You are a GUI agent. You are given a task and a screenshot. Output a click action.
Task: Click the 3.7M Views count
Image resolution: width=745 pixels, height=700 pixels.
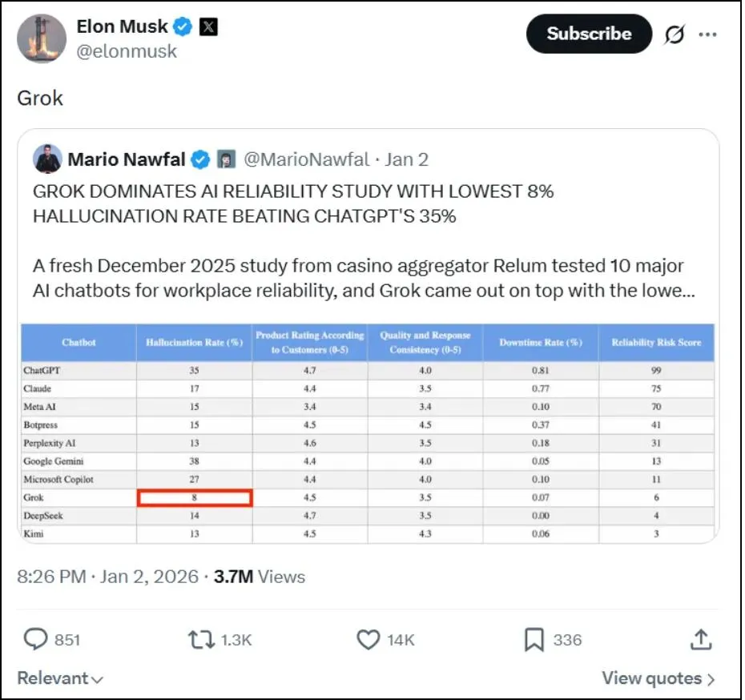pyautogui.click(x=260, y=577)
